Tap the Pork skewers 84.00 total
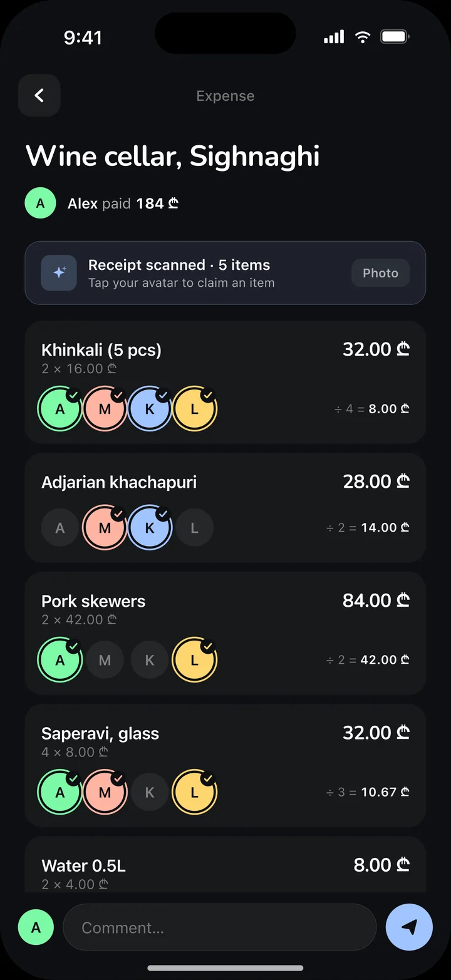This screenshot has width=451, height=980. tap(376, 601)
